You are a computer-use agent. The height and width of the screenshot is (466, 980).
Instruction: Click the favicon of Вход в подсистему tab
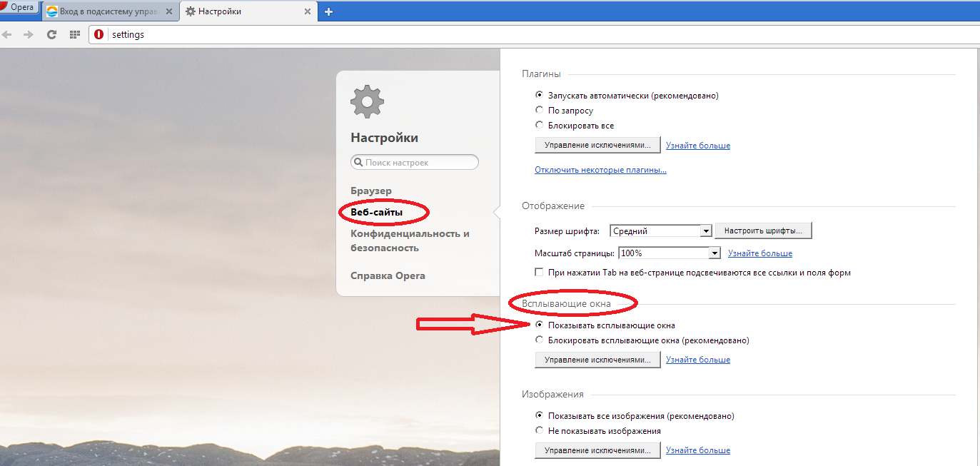(x=52, y=11)
